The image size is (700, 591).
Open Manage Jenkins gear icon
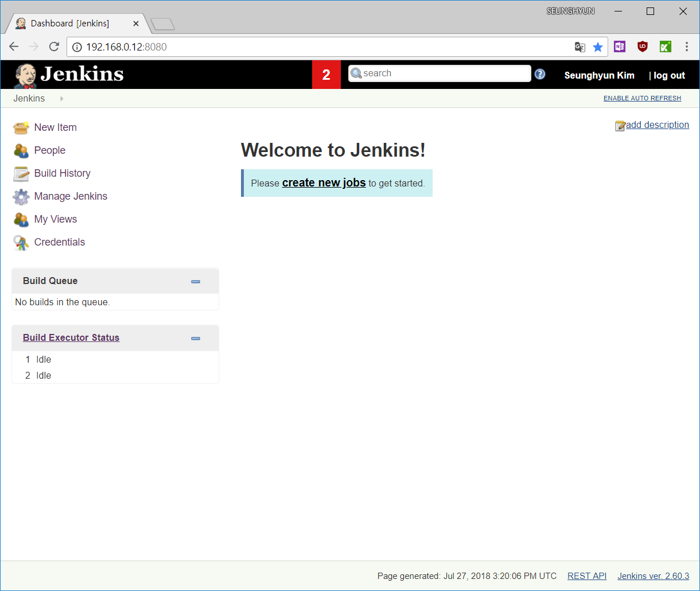coord(21,196)
